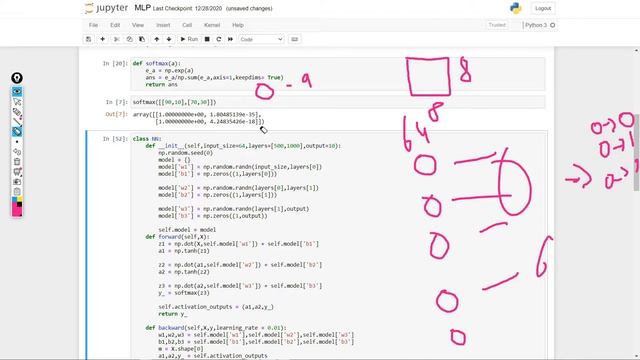
Task: Click the page vertical scrollbar thumb
Action: [x=636, y=152]
